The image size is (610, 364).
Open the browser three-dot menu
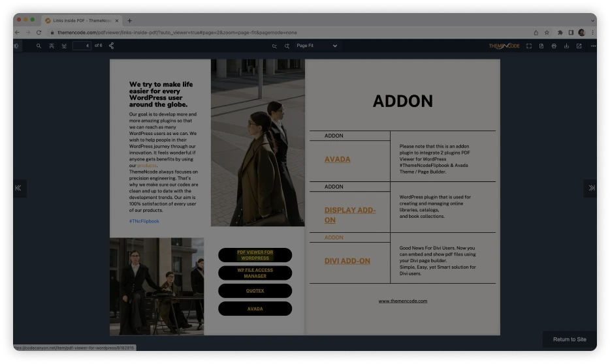(592, 33)
